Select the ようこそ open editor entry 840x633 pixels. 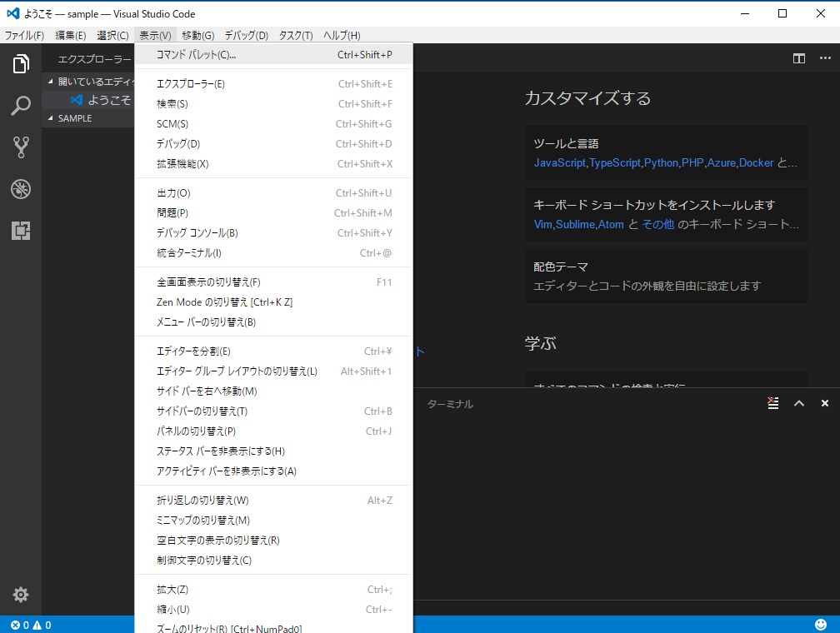(x=88, y=100)
